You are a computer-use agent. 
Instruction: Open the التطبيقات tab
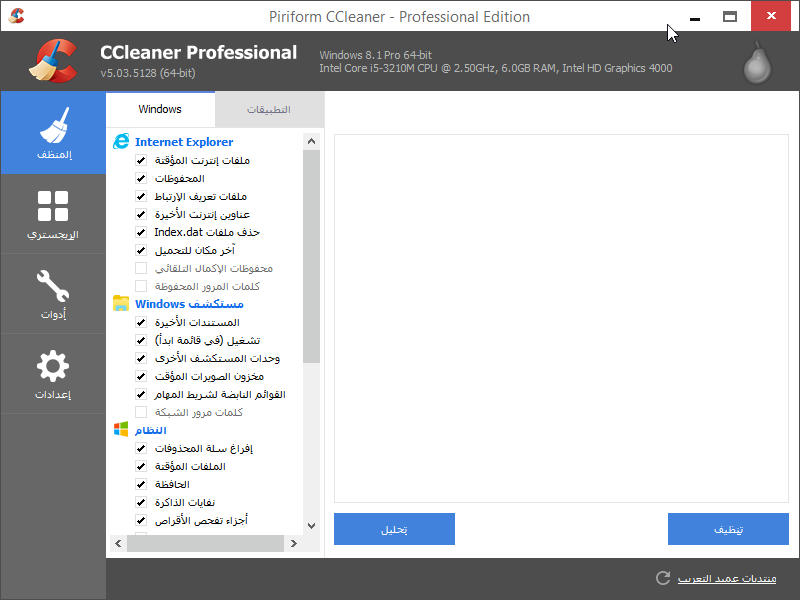[x=269, y=110]
